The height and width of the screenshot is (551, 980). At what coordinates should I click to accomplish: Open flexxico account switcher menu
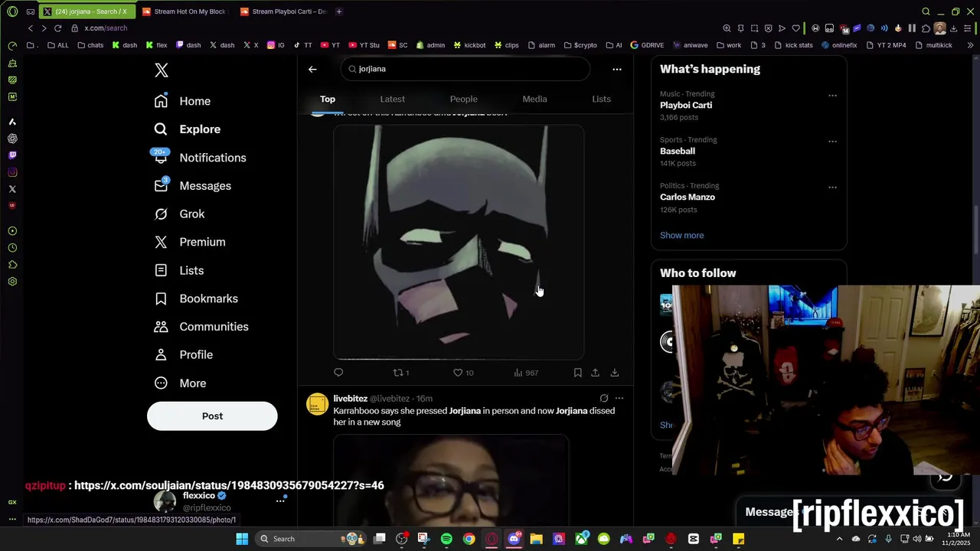coord(280,500)
